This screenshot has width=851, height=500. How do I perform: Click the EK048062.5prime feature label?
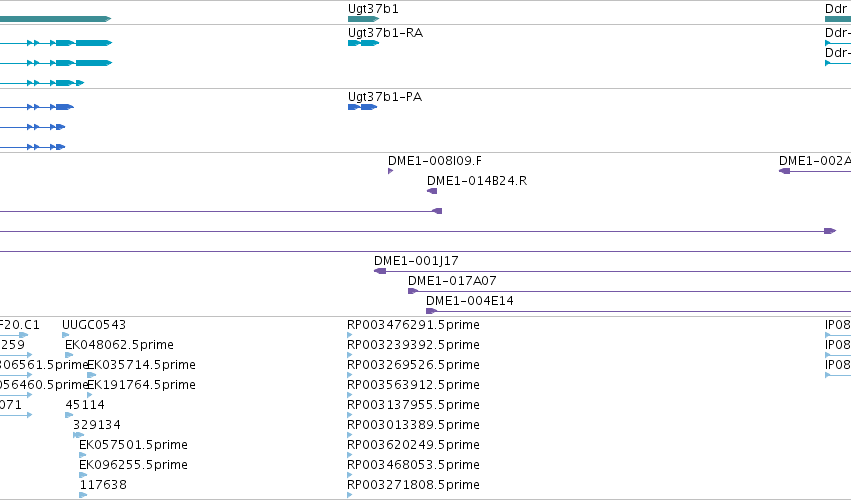point(119,345)
